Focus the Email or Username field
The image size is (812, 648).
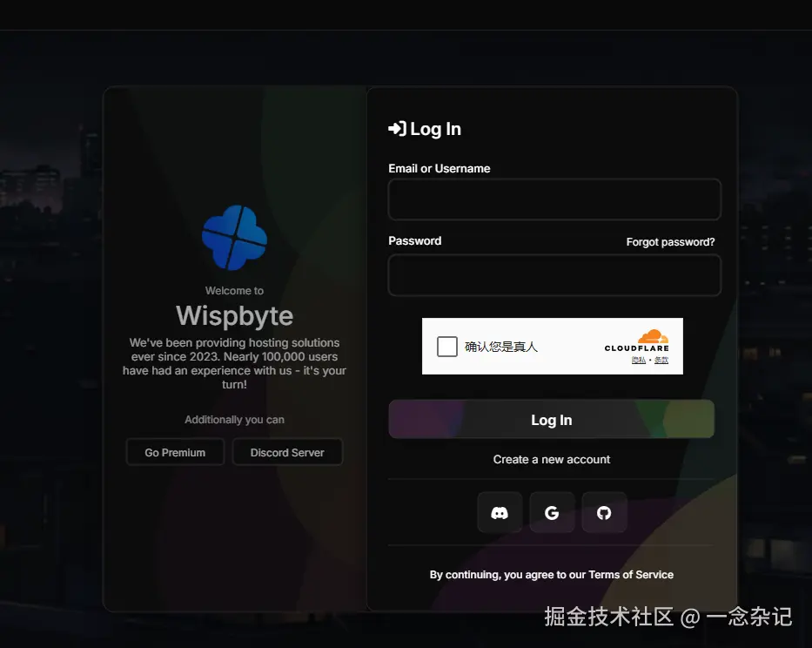(554, 199)
